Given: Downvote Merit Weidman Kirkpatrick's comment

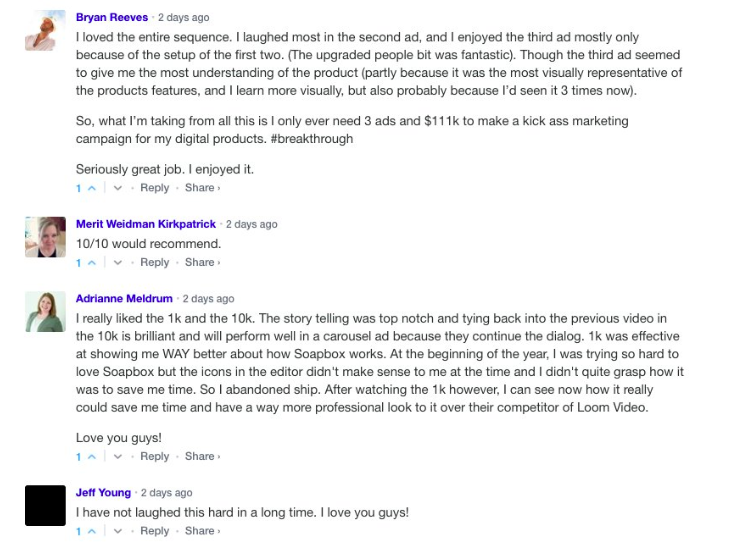Looking at the screenshot, I should [118, 263].
